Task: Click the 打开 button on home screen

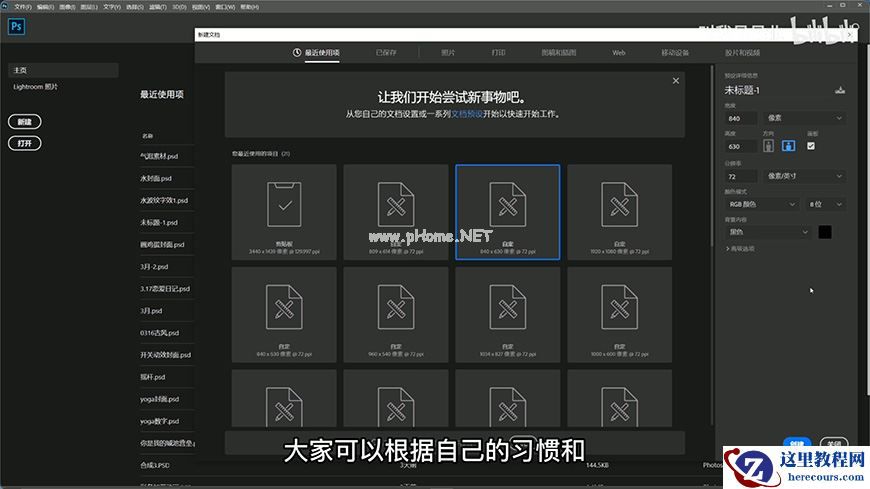Action: coord(24,143)
